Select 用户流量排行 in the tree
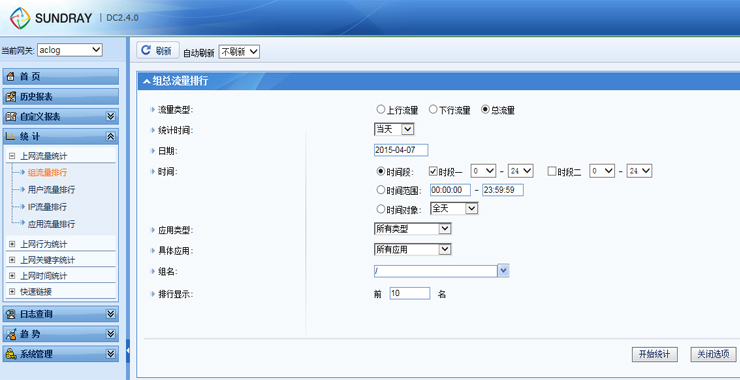The height and width of the screenshot is (380, 740). (51, 190)
